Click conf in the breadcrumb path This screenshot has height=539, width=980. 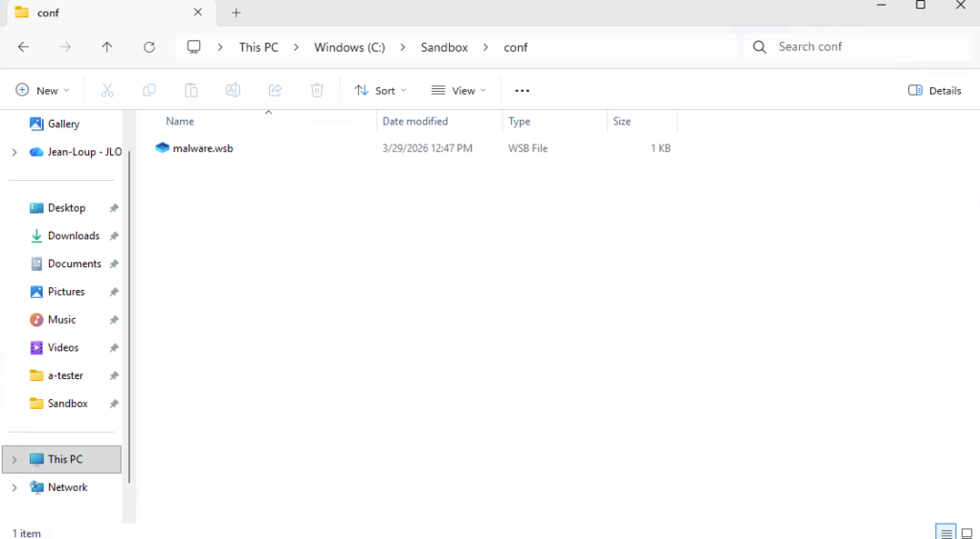click(x=516, y=48)
